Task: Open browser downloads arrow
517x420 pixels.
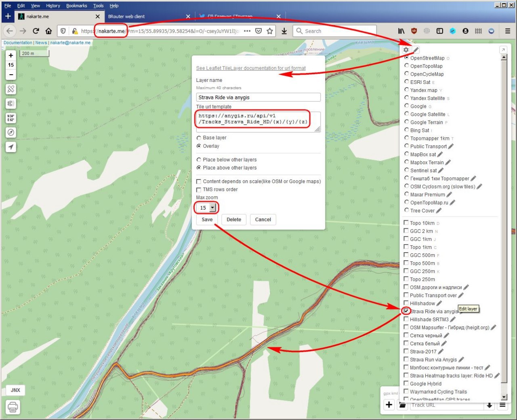Action: 284,31
